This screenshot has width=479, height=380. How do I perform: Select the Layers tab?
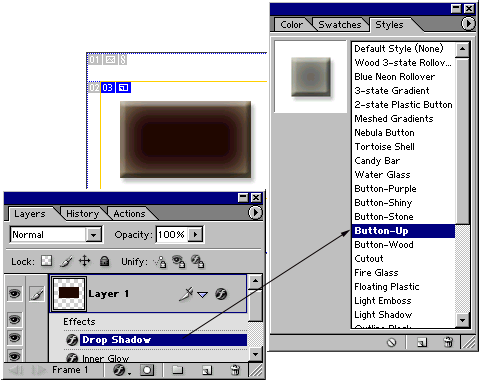[30, 214]
